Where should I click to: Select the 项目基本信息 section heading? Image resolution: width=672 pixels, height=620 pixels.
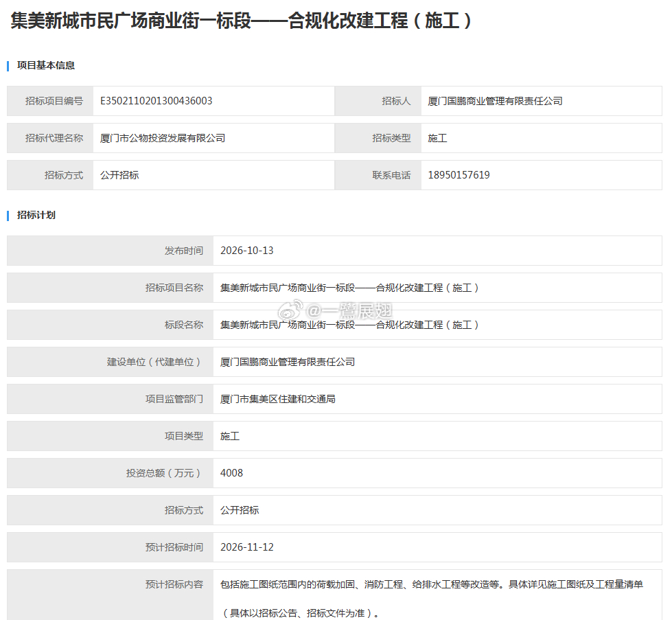(x=46, y=65)
